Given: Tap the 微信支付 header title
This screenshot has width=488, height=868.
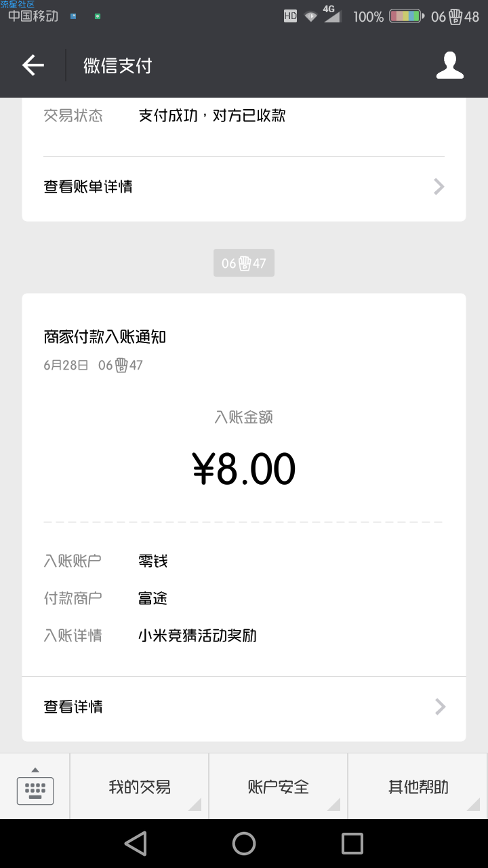Looking at the screenshot, I should (118, 66).
